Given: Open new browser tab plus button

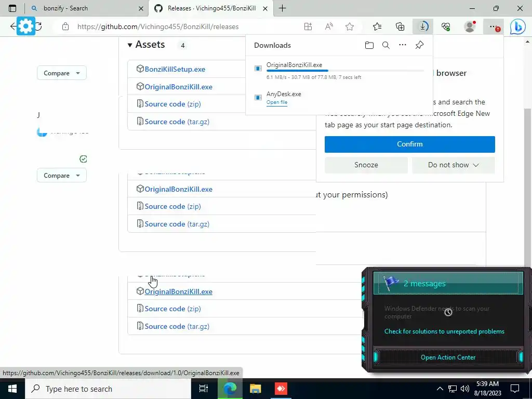Looking at the screenshot, I should click(282, 8).
